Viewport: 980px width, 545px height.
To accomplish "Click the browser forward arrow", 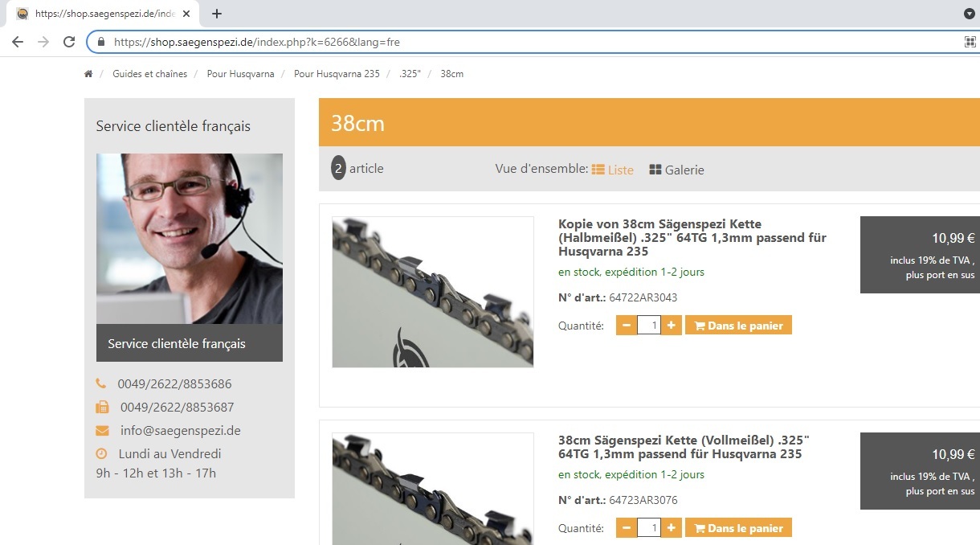I will [x=43, y=42].
